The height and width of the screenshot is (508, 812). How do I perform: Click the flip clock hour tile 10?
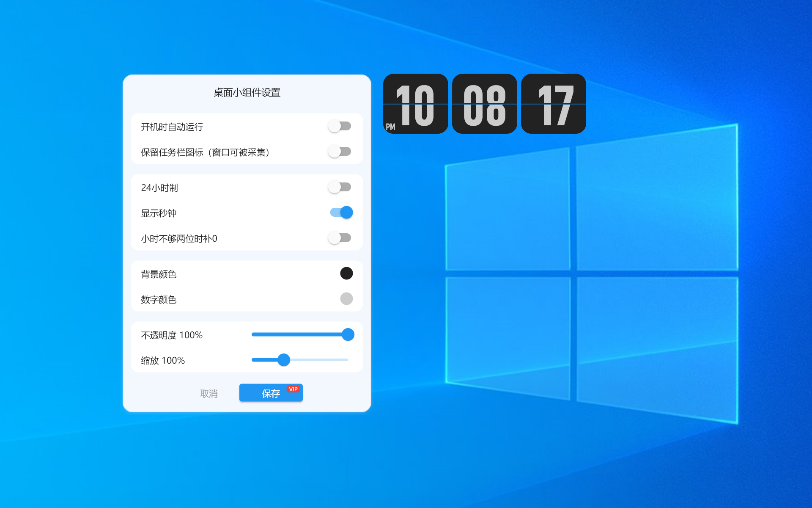(x=416, y=104)
